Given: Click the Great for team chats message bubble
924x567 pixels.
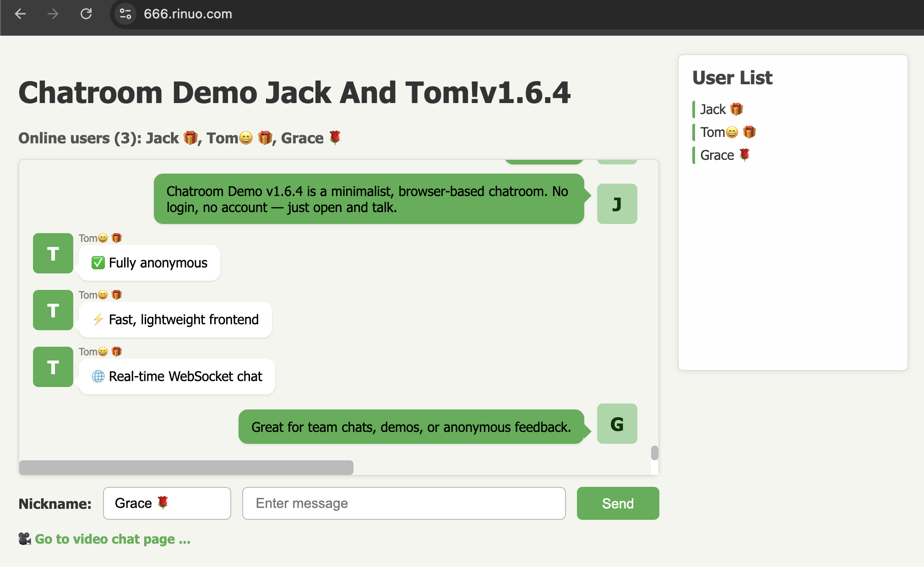Looking at the screenshot, I should (x=411, y=427).
